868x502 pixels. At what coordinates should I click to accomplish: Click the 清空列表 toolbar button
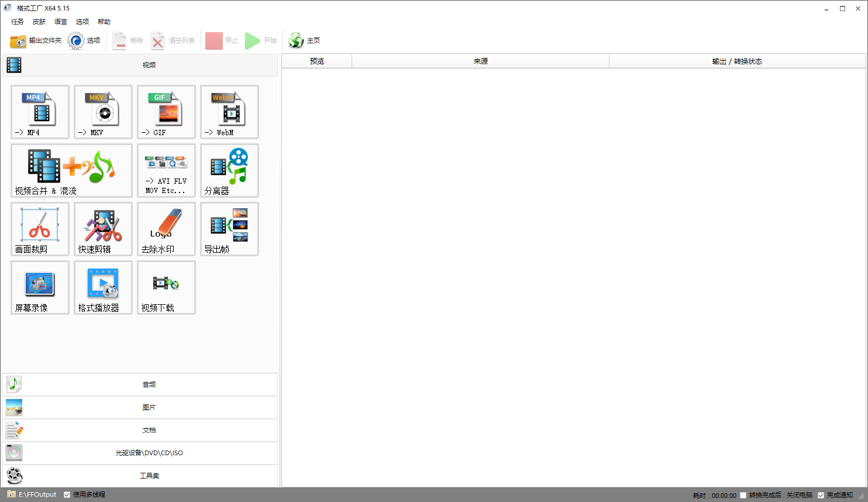173,40
